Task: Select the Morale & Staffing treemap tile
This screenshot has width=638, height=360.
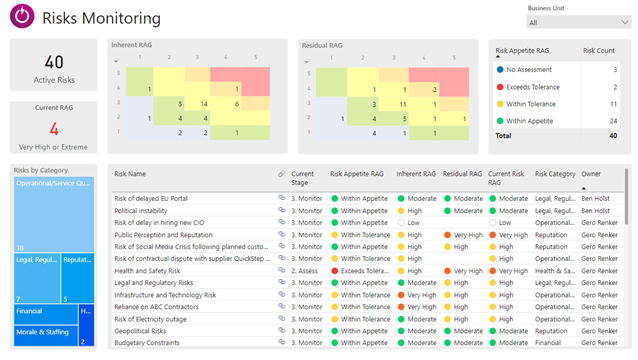Action: point(46,336)
